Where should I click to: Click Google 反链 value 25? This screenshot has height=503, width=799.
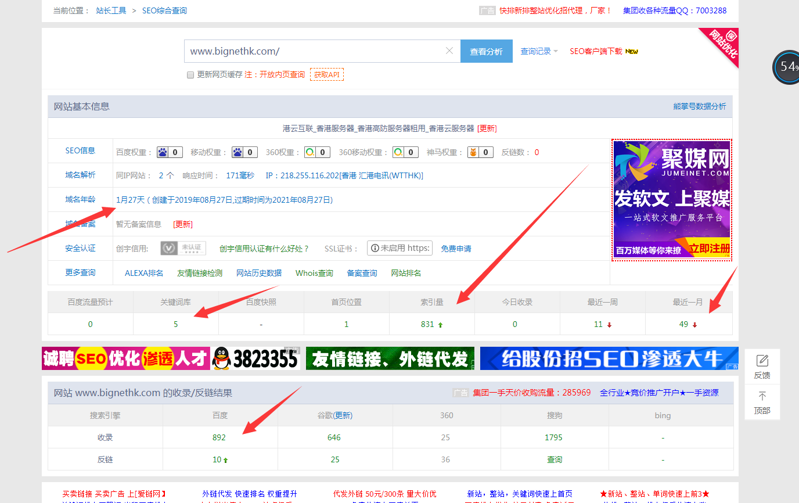click(335, 460)
